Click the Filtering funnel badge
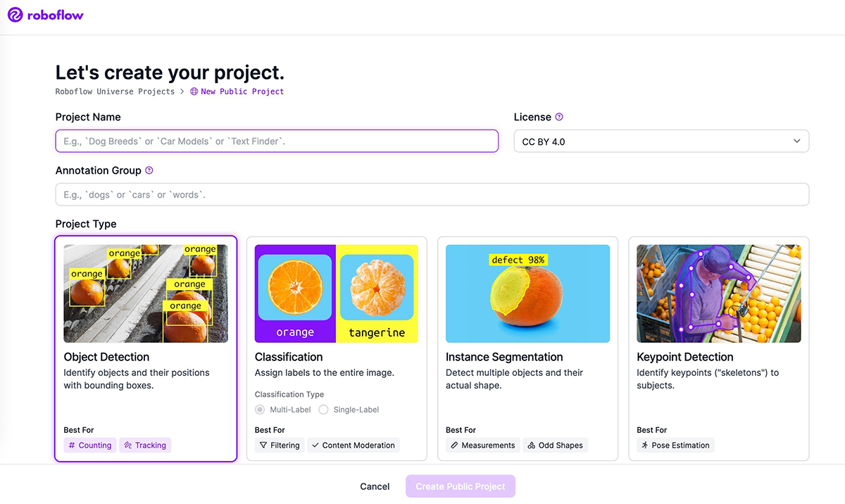Image resolution: width=845 pixels, height=504 pixels. [x=280, y=445]
